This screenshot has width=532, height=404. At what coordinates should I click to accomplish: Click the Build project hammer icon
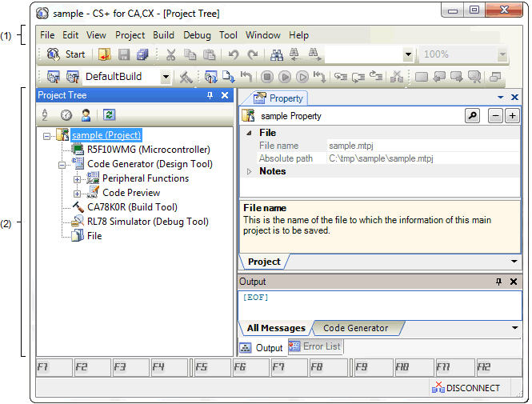186,77
